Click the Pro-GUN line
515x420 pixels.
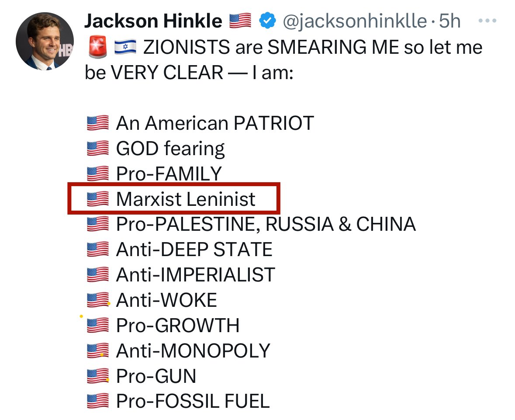click(x=156, y=376)
